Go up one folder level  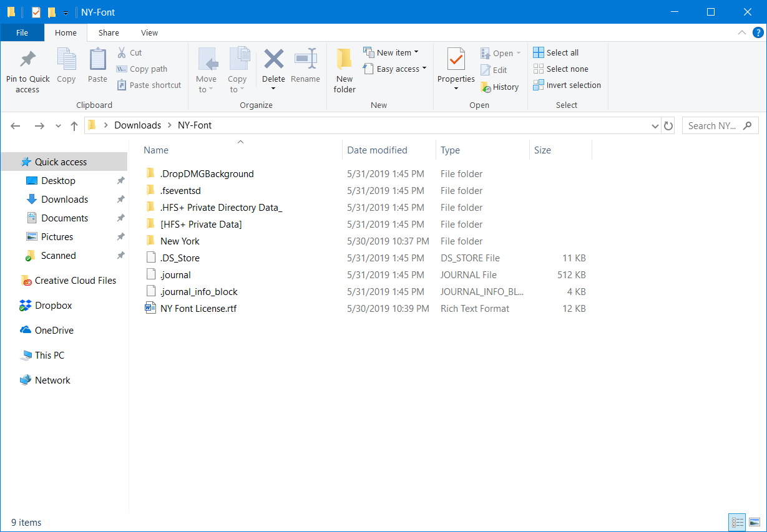click(74, 125)
